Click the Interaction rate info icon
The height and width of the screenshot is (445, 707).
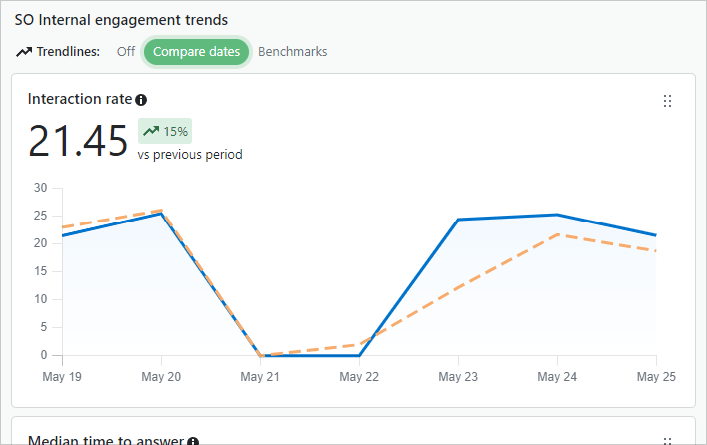click(x=141, y=100)
